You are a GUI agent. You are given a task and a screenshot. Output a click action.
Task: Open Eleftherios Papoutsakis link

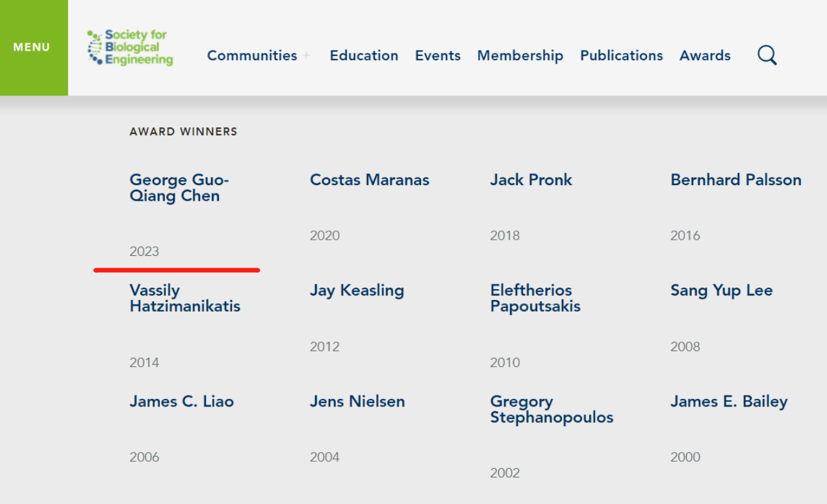[535, 298]
